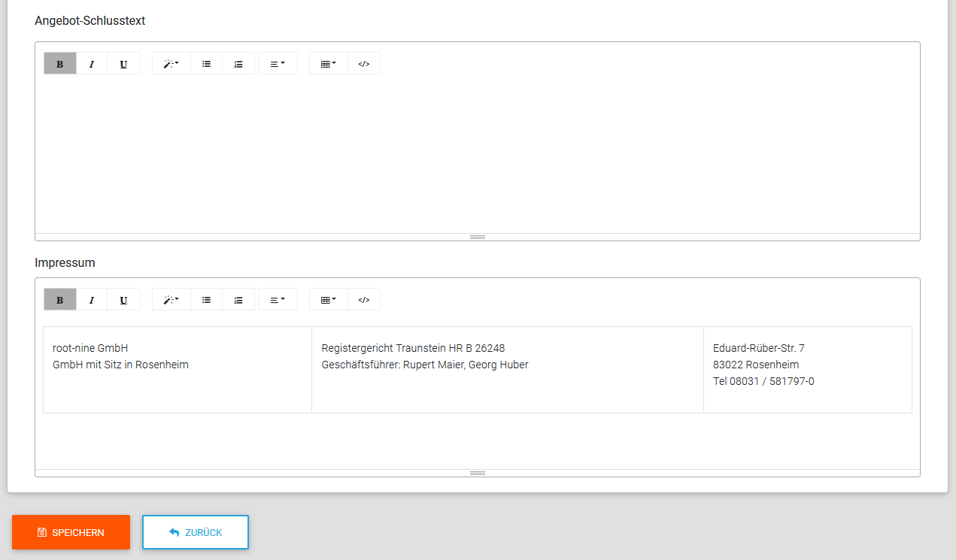Open table insert dropdown in Angebot-Schlusstext toolbar

click(329, 64)
